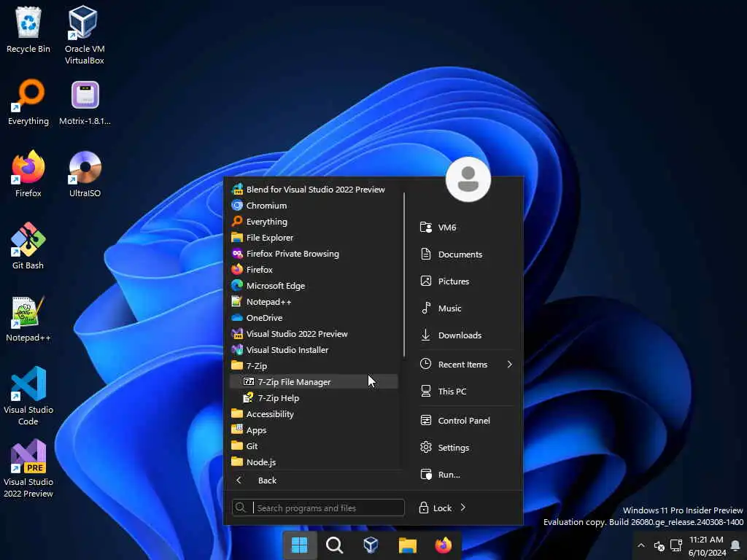Launch Microsoft Edge from the programs list
This screenshot has width=747, height=560.
click(314, 286)
